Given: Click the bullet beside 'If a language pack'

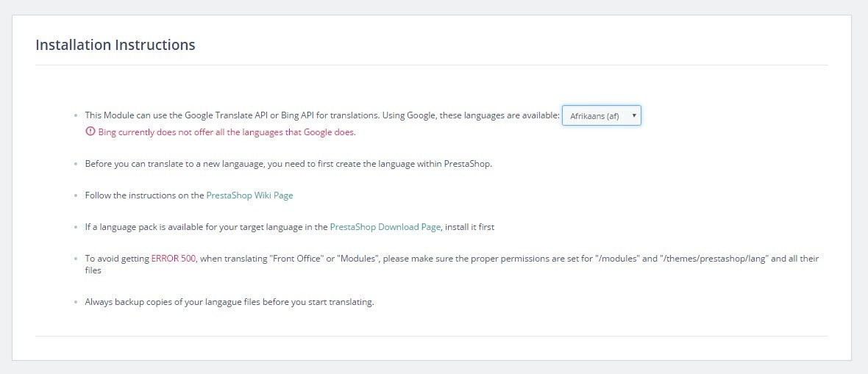Looking at the screenshot, I should point(76,227).
